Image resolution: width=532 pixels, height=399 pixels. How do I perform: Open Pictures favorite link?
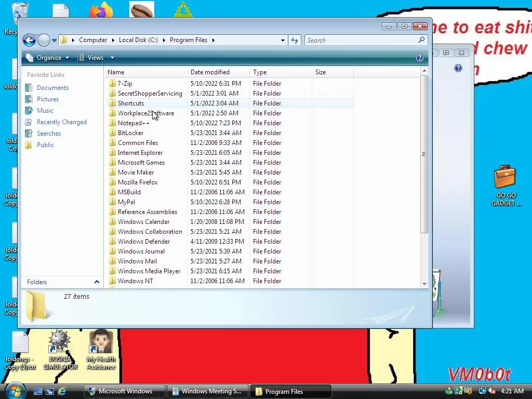pos(47,99)
